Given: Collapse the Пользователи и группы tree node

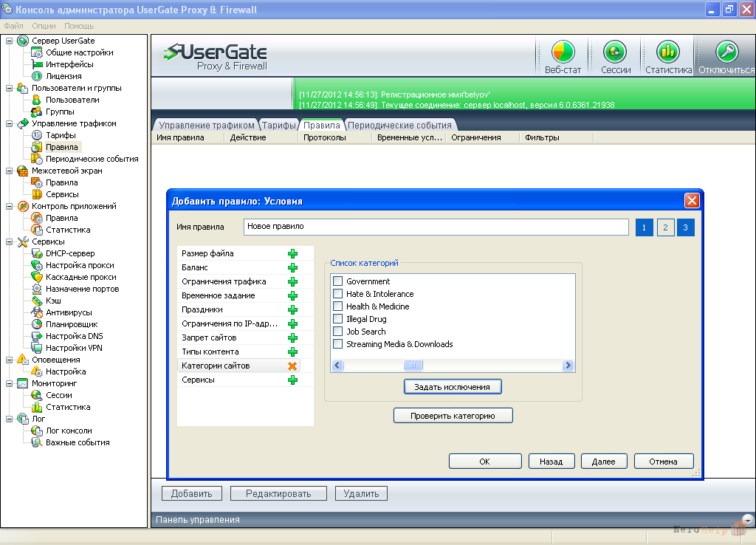Looking at the screenshot, I should pos(9,89).
